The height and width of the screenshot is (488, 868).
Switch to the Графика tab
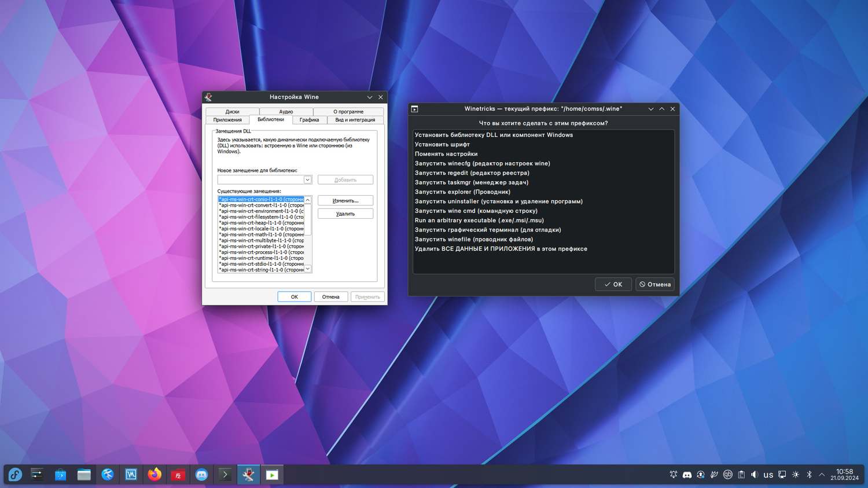[x=309, y=120]
